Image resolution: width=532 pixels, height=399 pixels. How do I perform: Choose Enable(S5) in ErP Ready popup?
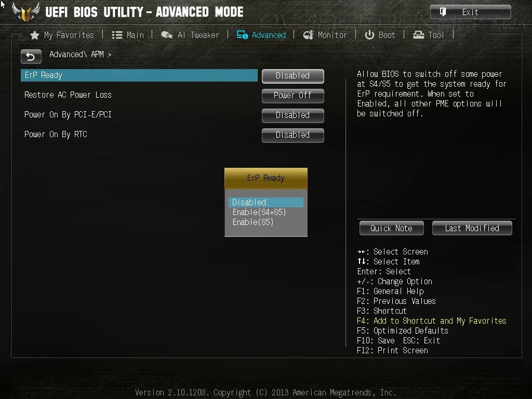(x=253, y=222)
